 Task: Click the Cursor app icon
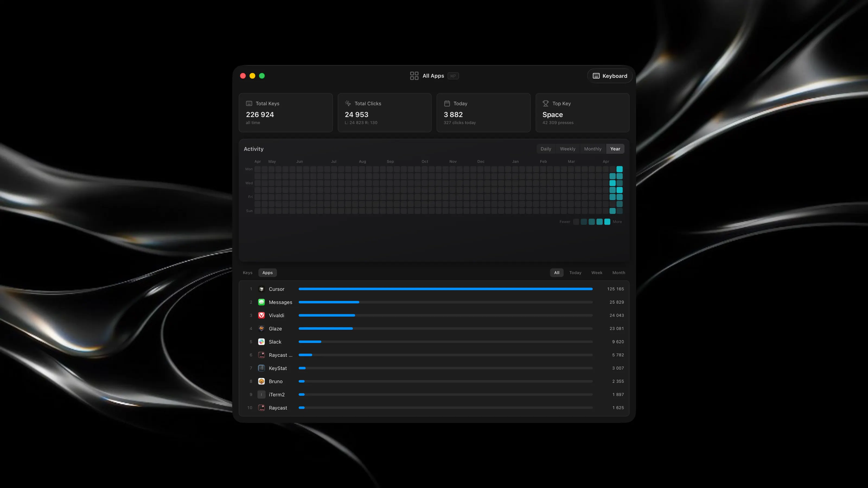[261, 289]
